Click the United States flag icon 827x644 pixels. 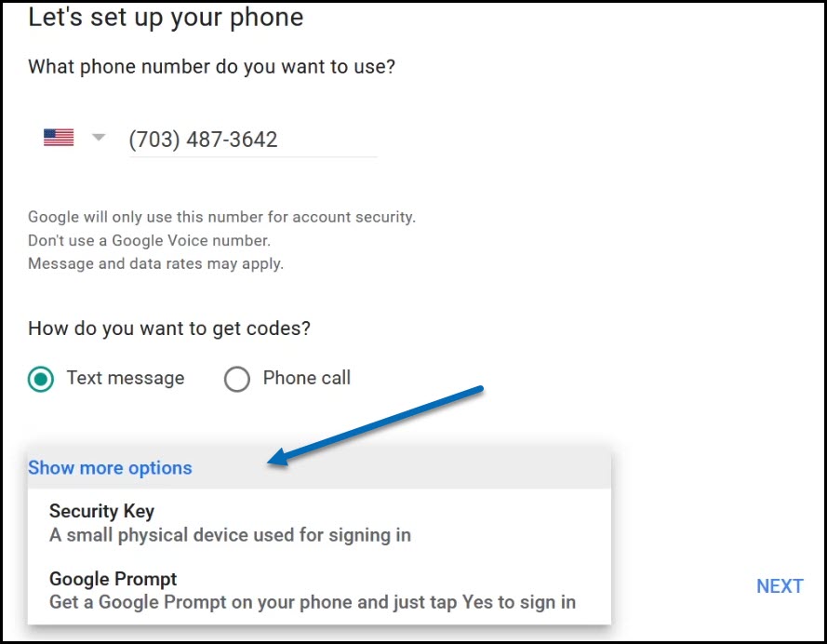click(x=59, y=138)
